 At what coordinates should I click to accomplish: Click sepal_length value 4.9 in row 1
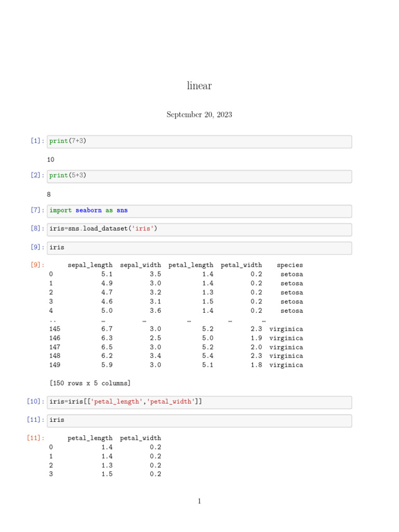click(x=107, y=283)
